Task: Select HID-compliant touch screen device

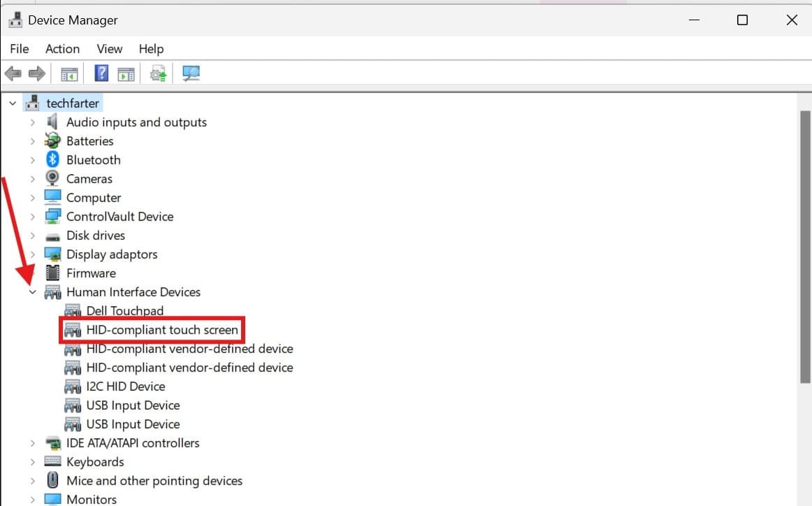Action: pos(161,330)
